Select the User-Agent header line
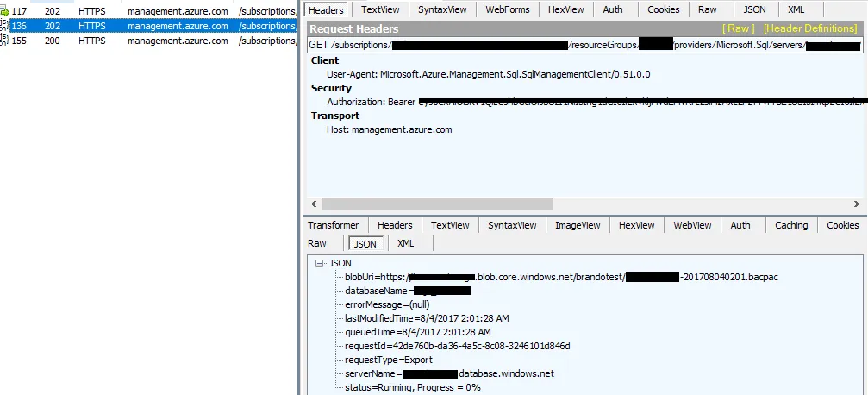Screen dimensions: 868x395 [488, 74]
